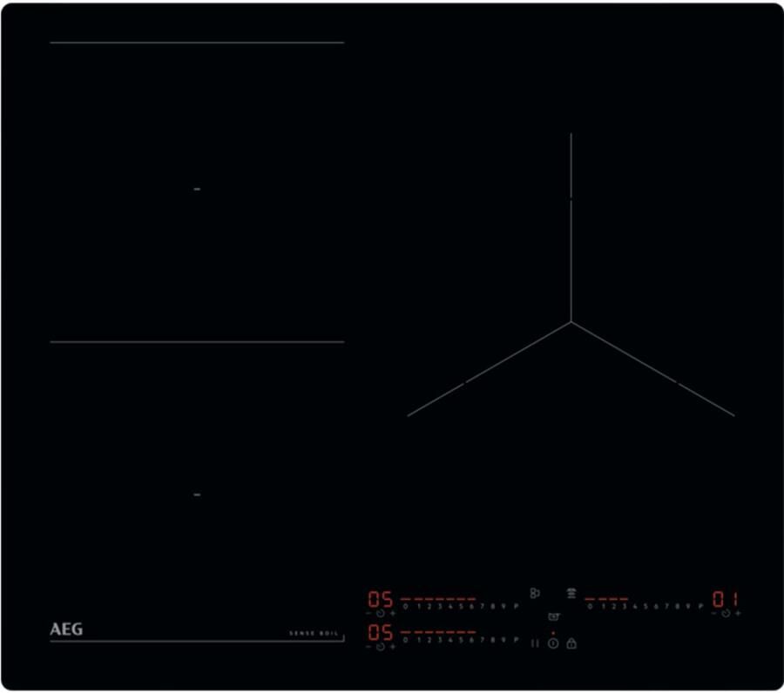Select PowerBoost P on lower-left slider
Screen dimensions: 784x693
(516, 640)
